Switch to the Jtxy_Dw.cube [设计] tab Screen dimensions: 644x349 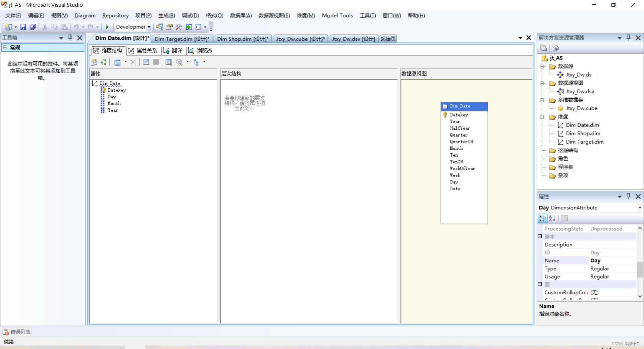(301, 39)
